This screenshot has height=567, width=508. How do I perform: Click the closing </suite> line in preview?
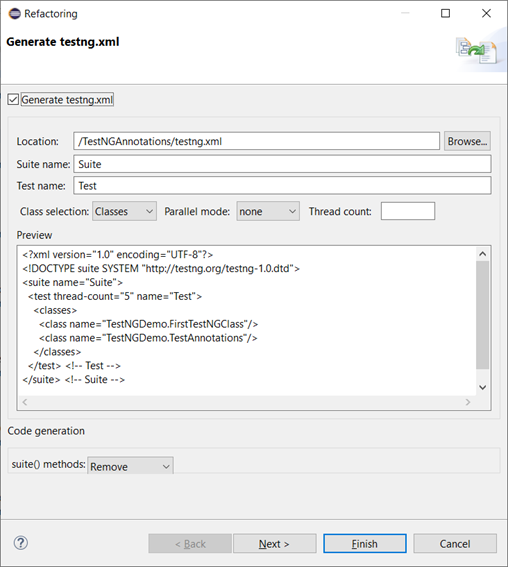click(73, 380)
